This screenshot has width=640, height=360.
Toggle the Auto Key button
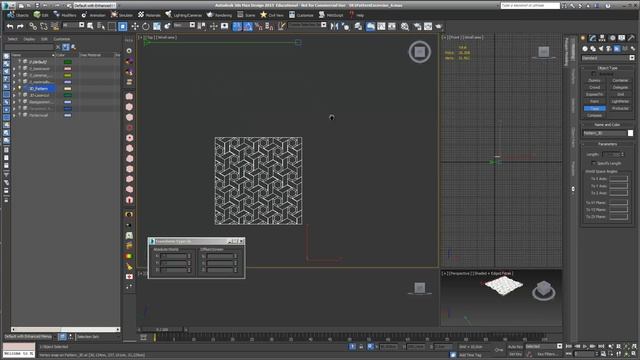[515, 347]
